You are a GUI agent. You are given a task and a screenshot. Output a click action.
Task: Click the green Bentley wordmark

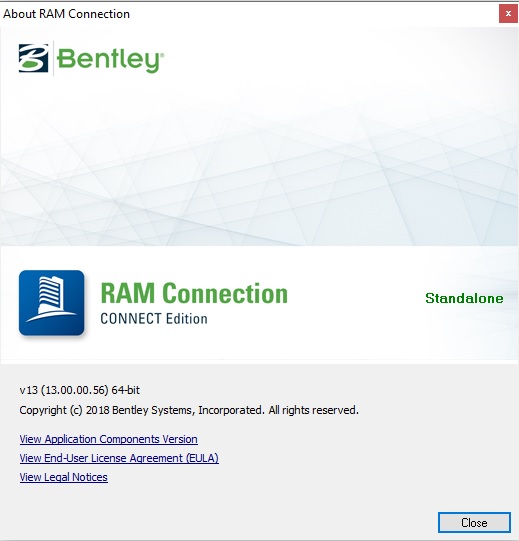coord(110,60)
